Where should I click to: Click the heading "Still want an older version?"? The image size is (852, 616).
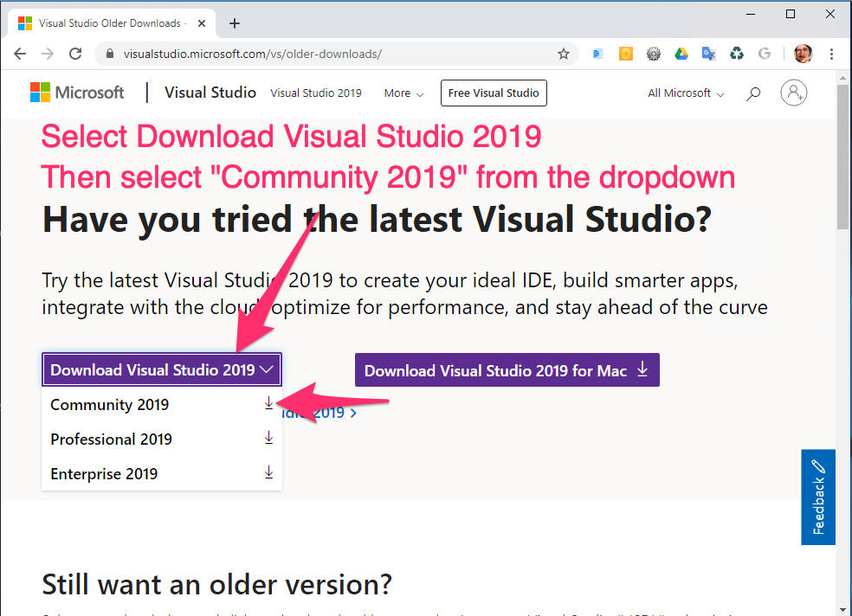[x=216, y=585]
